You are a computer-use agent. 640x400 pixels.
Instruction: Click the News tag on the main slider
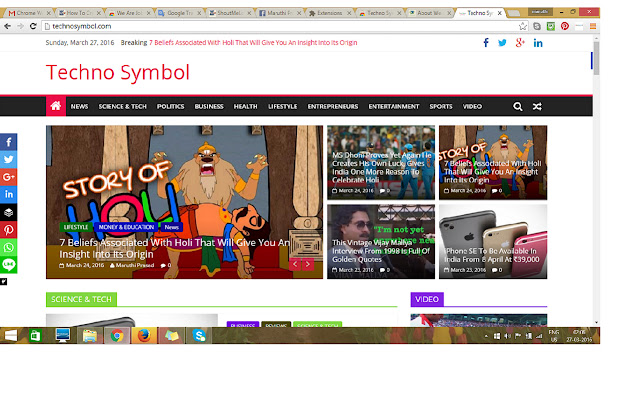(x=171, y=227)
